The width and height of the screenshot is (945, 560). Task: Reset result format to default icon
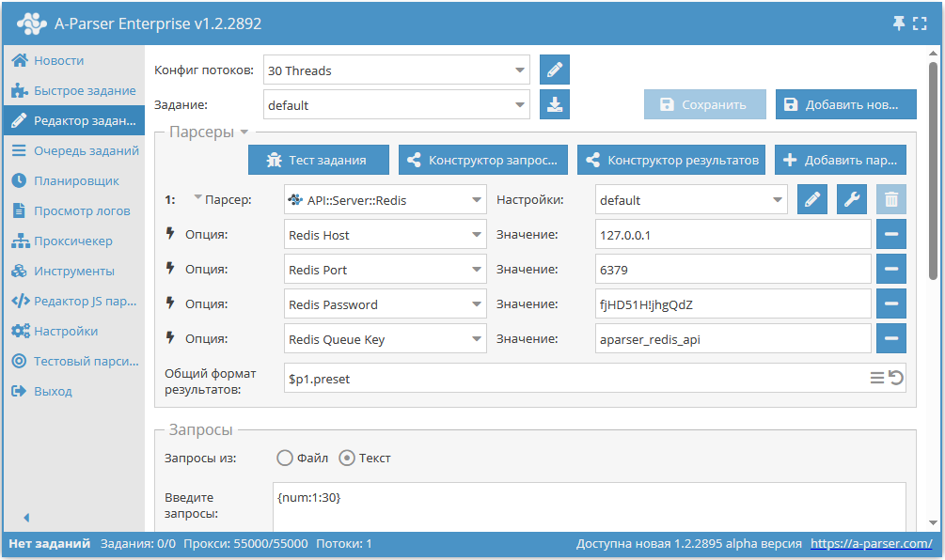(896, 378)
